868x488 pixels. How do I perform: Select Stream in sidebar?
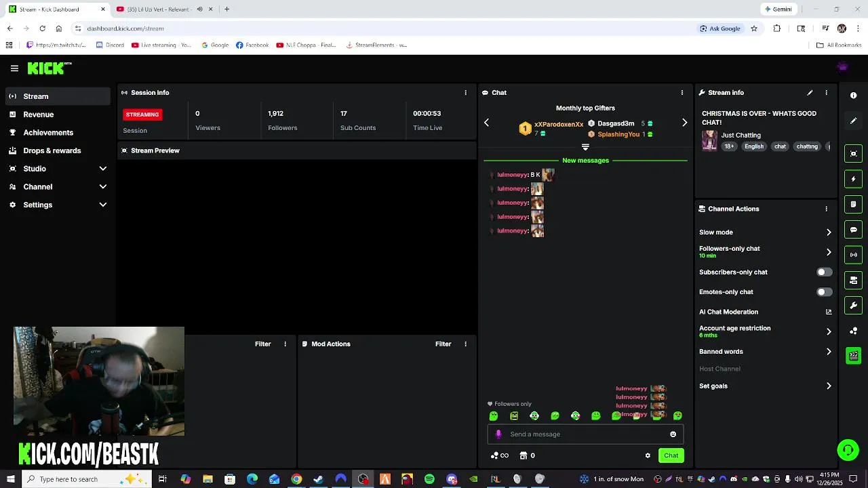(58, 96)
